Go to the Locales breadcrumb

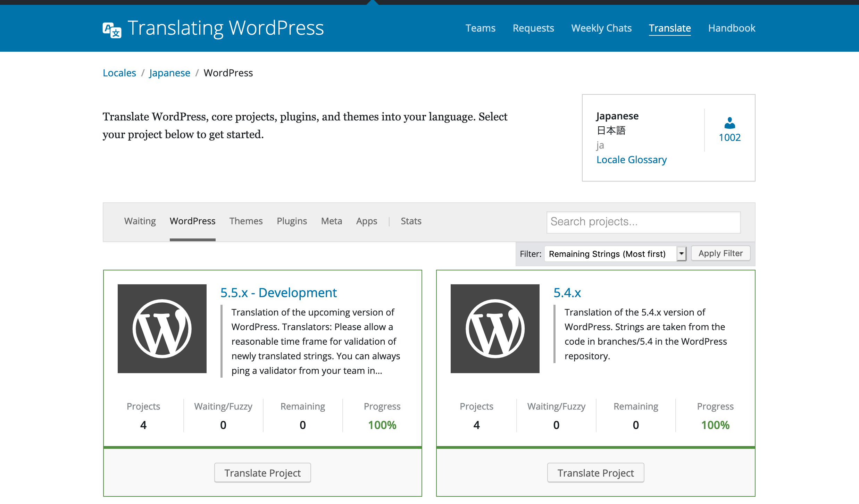(119, 73)
